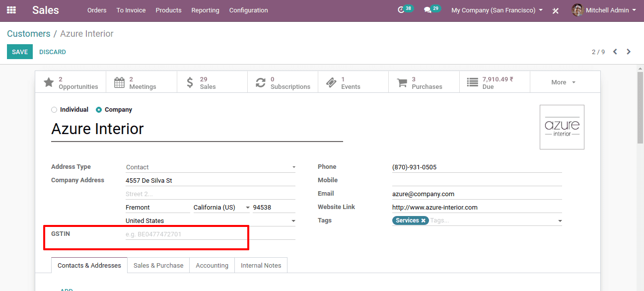This screenshot has width=644, height=291.
Task: Remove the Services tag with its x
Action: [x=423, y=220]
